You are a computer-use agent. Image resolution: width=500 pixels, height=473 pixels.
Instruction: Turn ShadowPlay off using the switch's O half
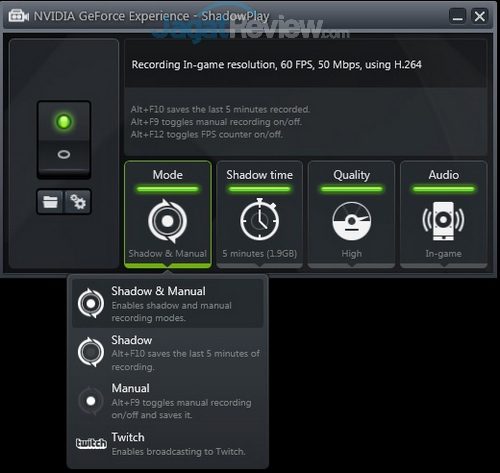(64, 155)
